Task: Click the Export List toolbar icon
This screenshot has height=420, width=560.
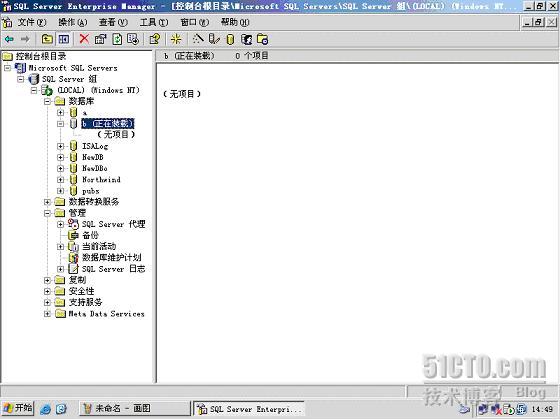Action: (x=133, y=39)
